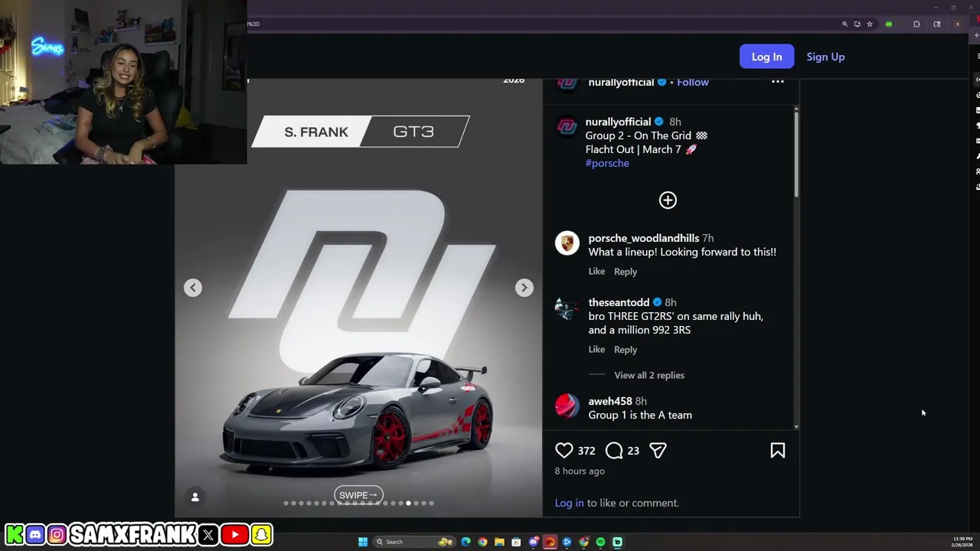Open browser side panel icon
The image size is (980, 551).
coord(937,24)
